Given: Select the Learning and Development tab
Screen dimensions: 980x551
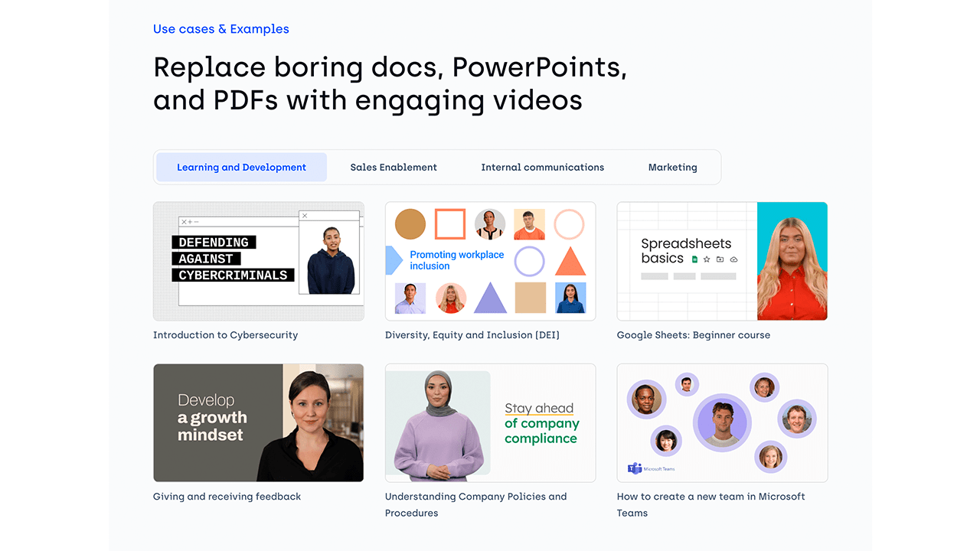Looking at the screenshot, I should coord(241,168).
